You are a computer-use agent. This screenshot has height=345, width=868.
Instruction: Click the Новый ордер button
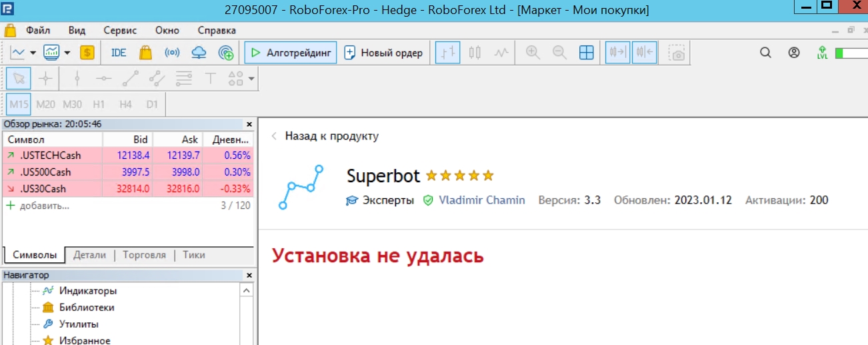tap(383, 53)
